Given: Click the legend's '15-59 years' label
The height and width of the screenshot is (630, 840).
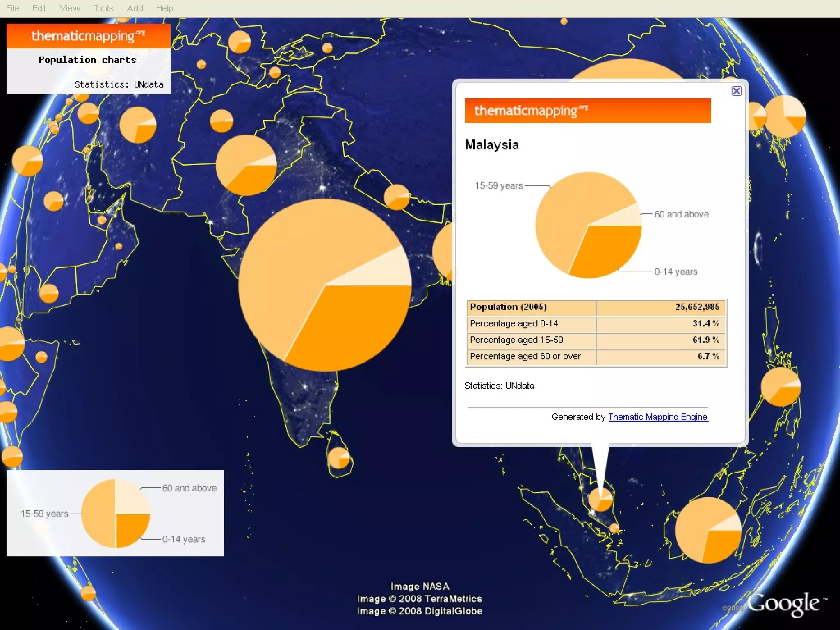Looking at the screenshot, I should (x=44, y=514).
